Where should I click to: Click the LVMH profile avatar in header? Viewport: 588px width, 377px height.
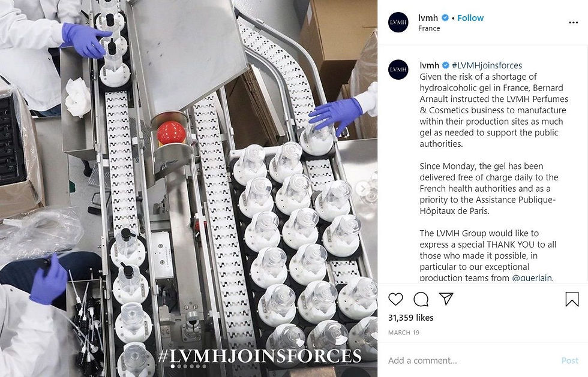398,22
